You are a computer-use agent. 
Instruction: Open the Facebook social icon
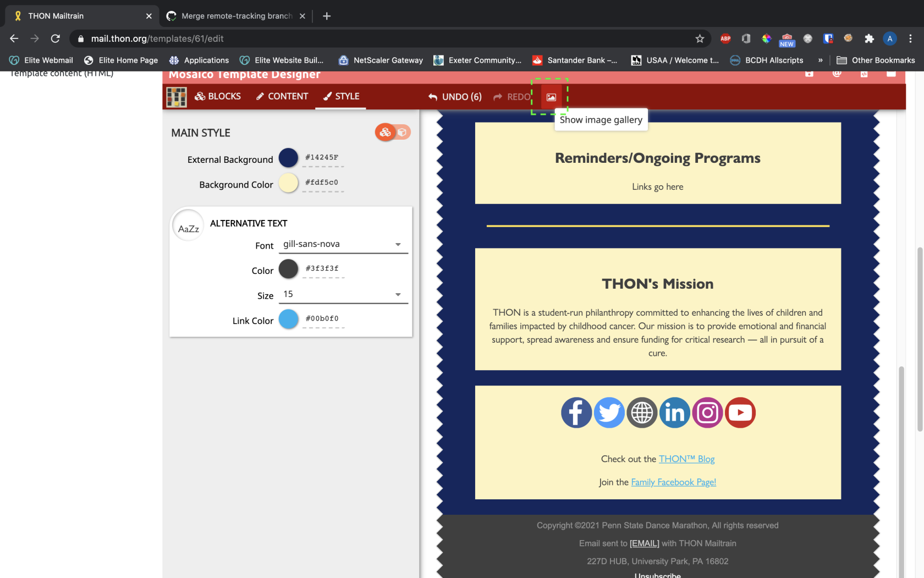tap(576, 412)
